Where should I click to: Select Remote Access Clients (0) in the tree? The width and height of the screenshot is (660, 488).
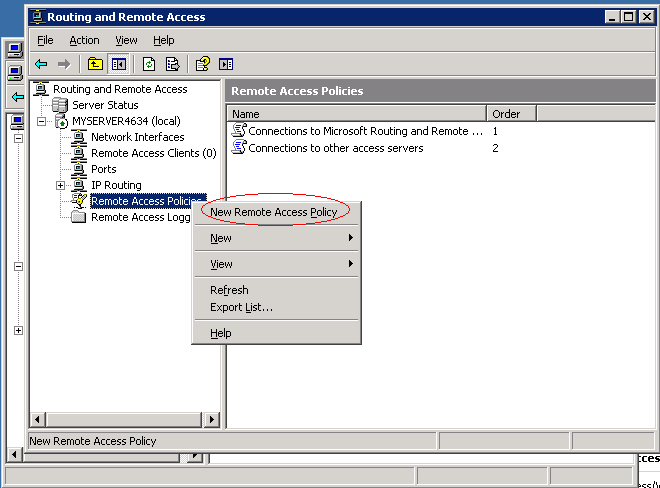coord(154,153)
